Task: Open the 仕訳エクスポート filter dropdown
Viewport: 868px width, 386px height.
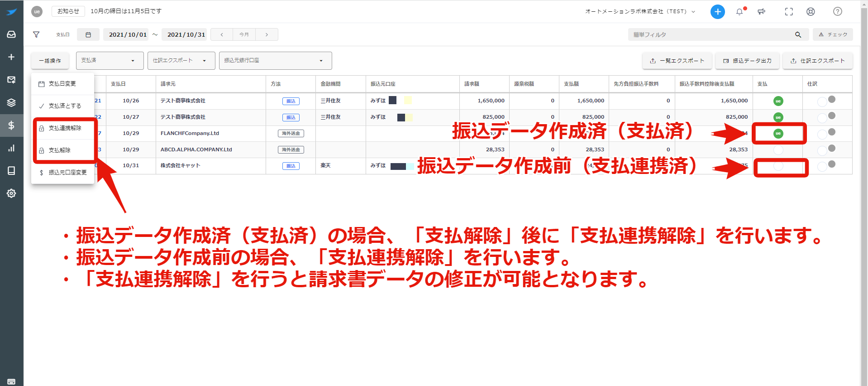Action: click(x=181, y=61)
